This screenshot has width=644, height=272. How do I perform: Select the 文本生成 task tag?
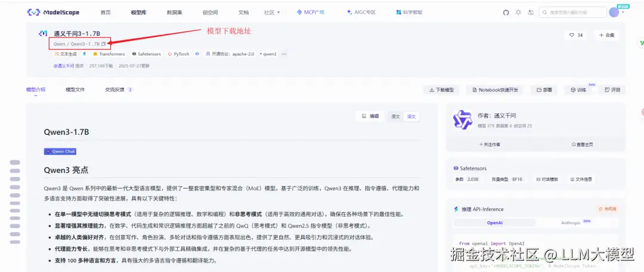[66, 54]
